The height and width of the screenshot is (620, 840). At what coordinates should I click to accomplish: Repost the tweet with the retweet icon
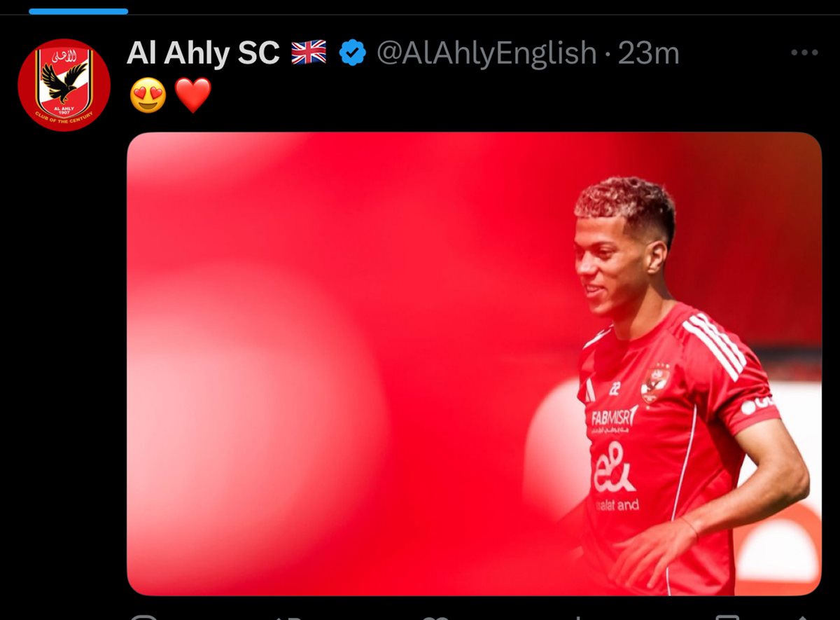[288, 617]
